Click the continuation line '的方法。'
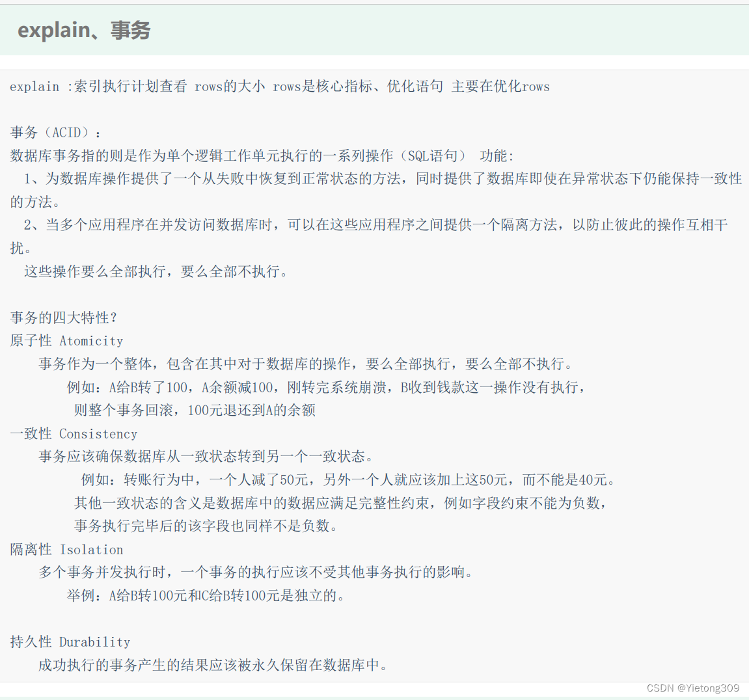749x700 pixels. coord(35,202)
